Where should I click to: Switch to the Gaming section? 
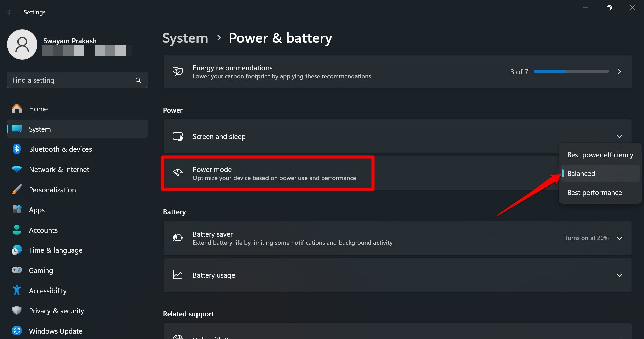click(41, 270)
